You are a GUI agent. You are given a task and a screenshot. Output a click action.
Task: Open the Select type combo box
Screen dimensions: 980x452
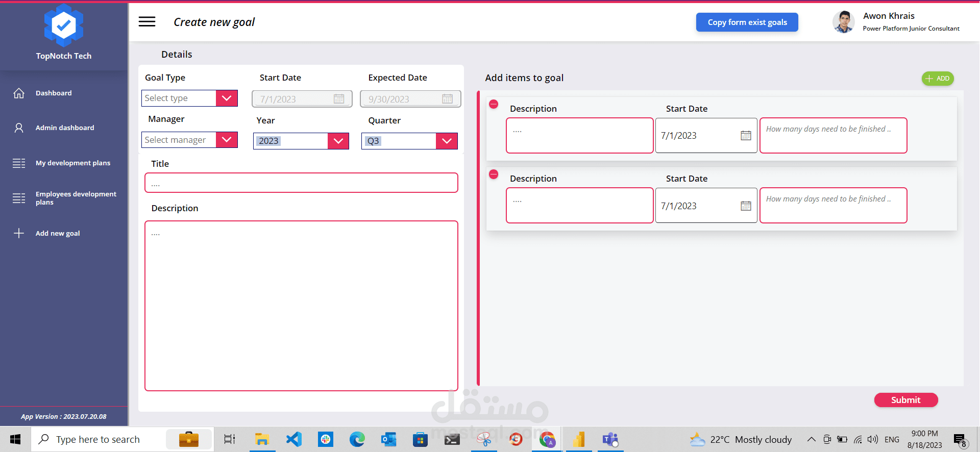[x=189, y=98]
